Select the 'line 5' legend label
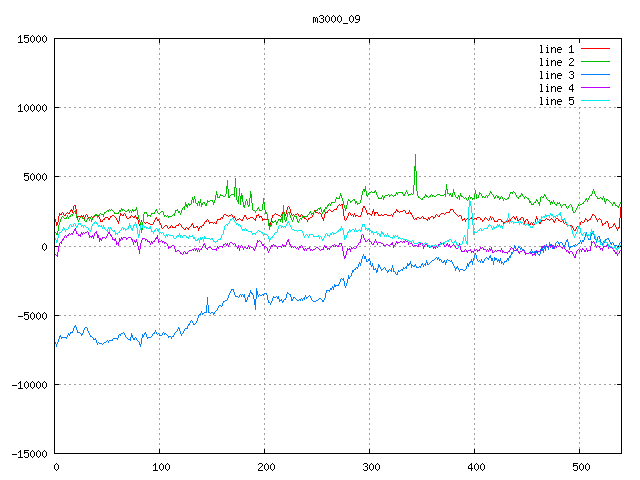The image size is (640, 480). [556, 101]
